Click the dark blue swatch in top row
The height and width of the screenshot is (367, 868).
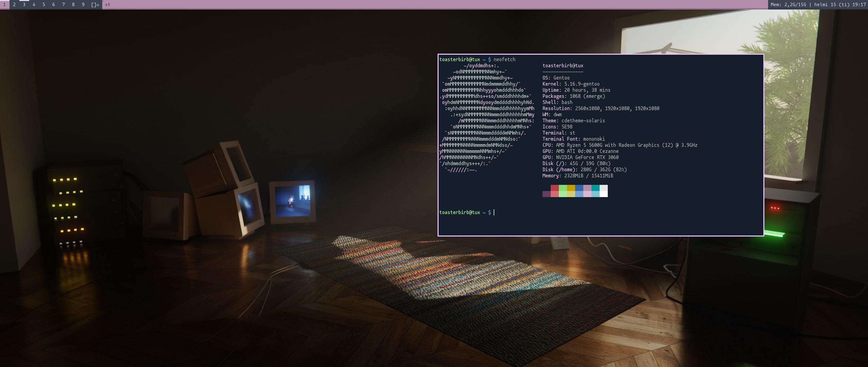coord(579,188)
